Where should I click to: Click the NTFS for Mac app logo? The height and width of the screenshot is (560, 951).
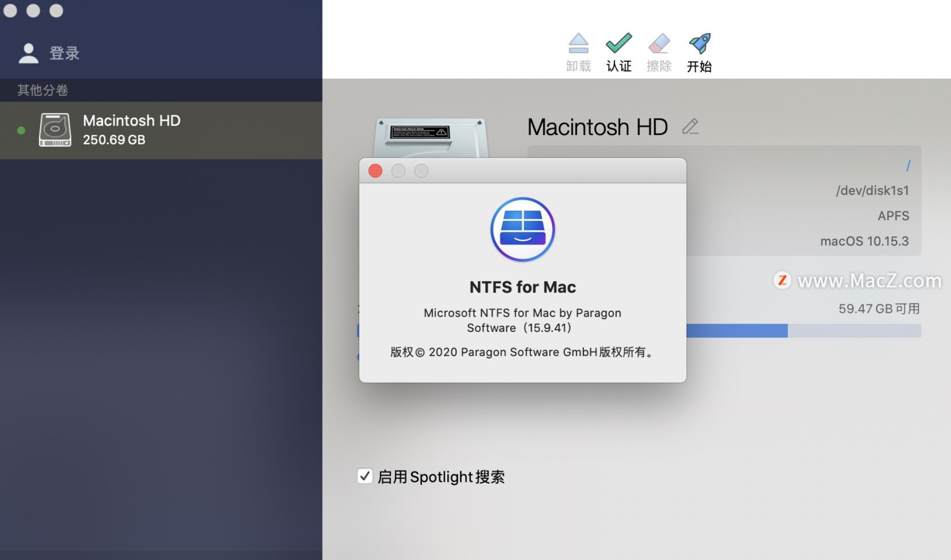[x=523, y=229]
